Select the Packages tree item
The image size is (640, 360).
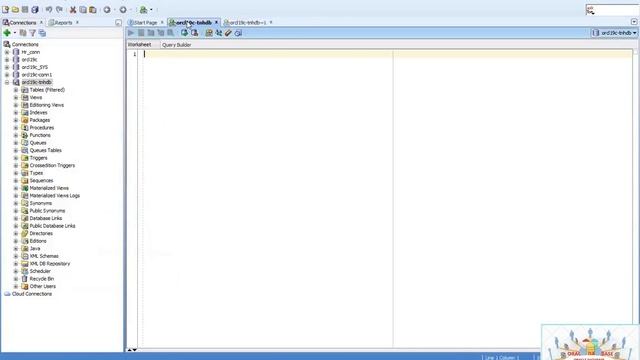coord(40,120)
